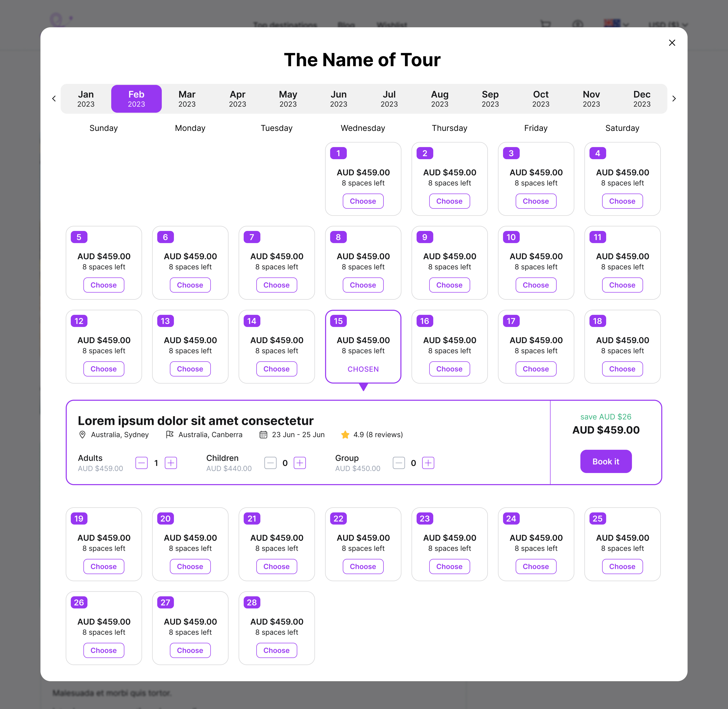Reduce Children count with minus icon
The width and height of the screenshot is (728, 709).
coord(271,463)
